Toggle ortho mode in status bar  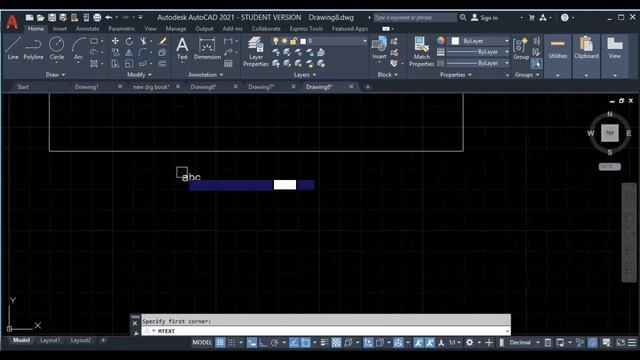tap(263, 343)
